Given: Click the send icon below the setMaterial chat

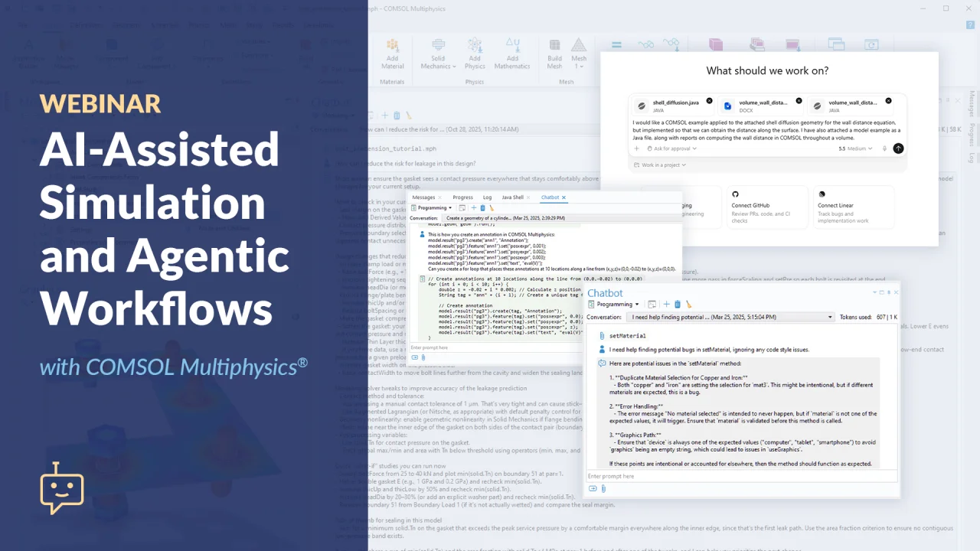Looking at the screenshot, I should [x=593, y=488].
